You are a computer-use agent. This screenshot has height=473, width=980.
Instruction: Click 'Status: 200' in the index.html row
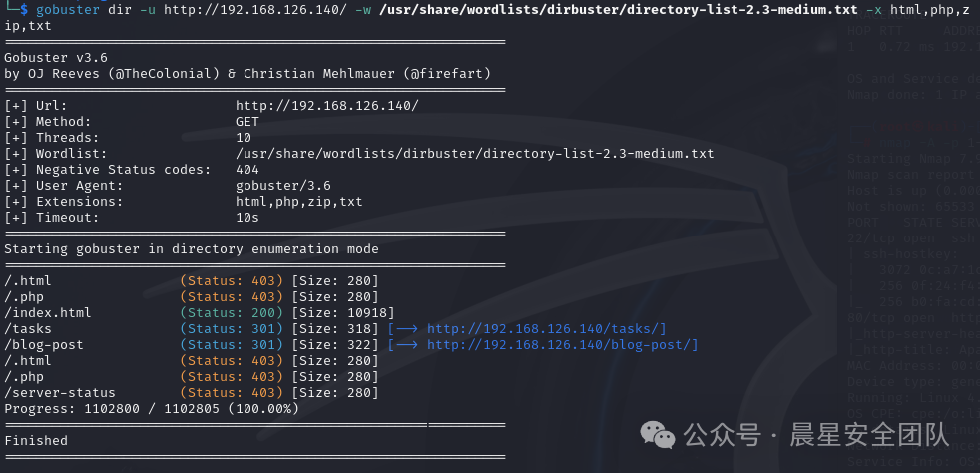pos(232,313)
